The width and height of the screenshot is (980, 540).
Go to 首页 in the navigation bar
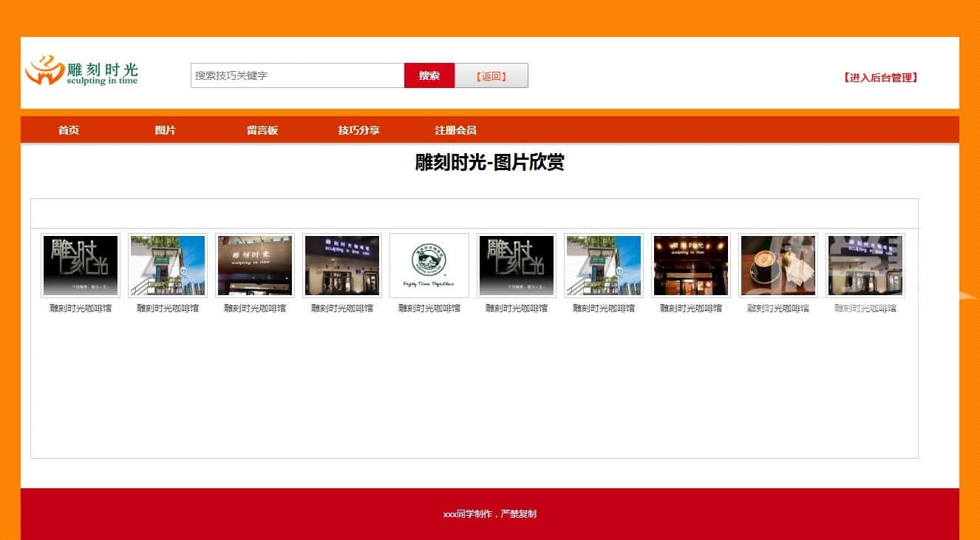pyautogui.click(x=69, y=130)
